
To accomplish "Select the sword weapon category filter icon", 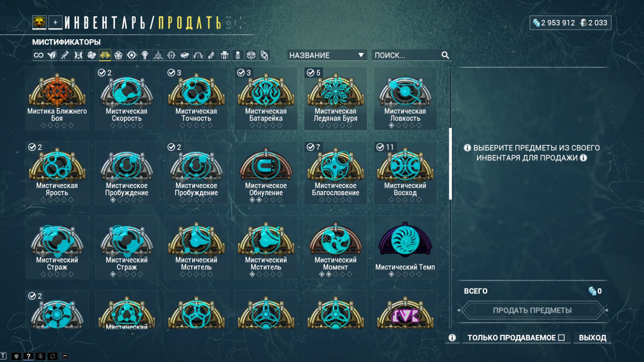I will (65, 55).
